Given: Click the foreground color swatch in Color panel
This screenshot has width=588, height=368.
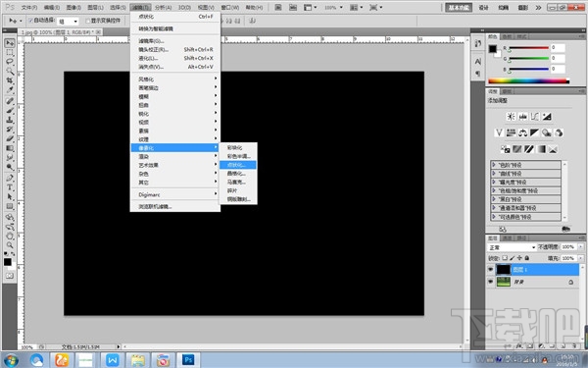Looking at the screenshot, I should tap(492, 49).
